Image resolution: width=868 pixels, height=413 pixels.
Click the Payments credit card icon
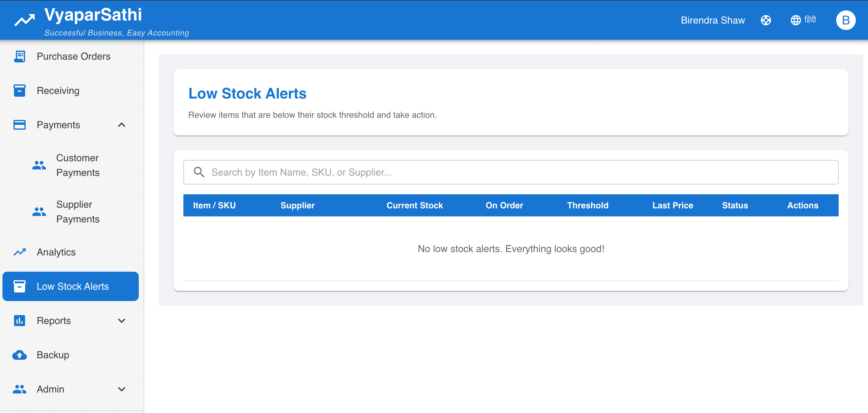(20, 125)
